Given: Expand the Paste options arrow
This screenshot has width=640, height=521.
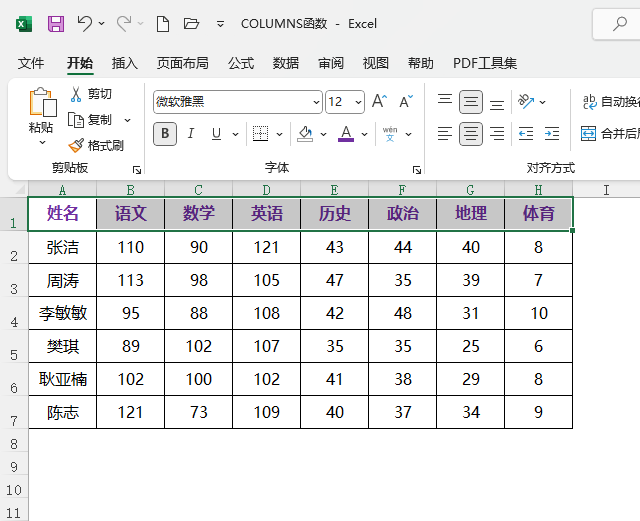Looking at the screenshot, I should pos(42,142).
